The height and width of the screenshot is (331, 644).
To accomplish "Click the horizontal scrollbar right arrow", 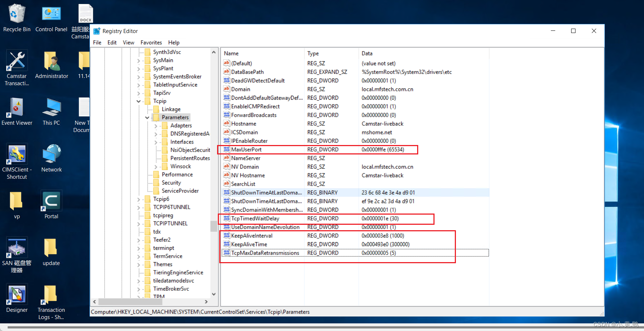I will 206,302.
